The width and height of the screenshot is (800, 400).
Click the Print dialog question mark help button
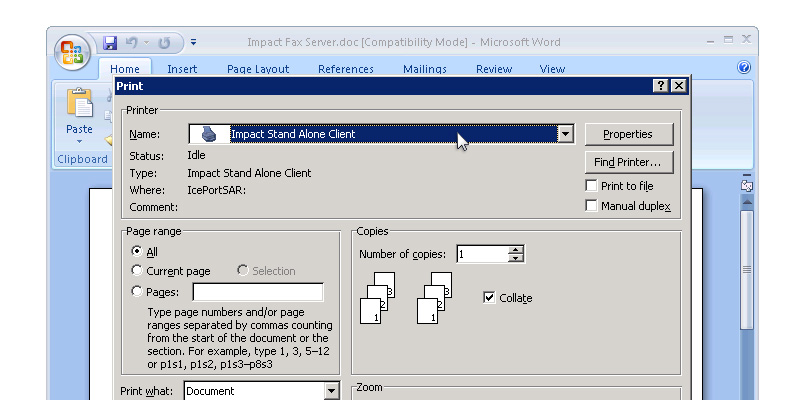tap(661, 86)
